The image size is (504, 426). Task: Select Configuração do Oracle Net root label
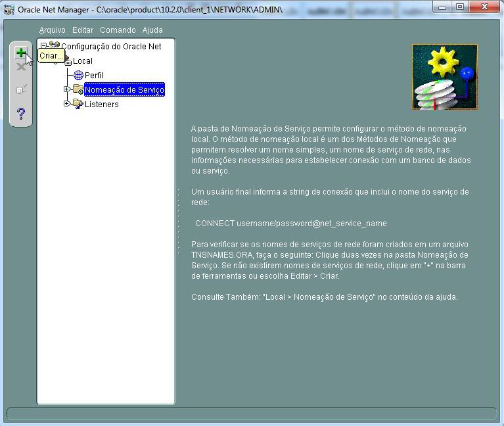coord(111,46)
